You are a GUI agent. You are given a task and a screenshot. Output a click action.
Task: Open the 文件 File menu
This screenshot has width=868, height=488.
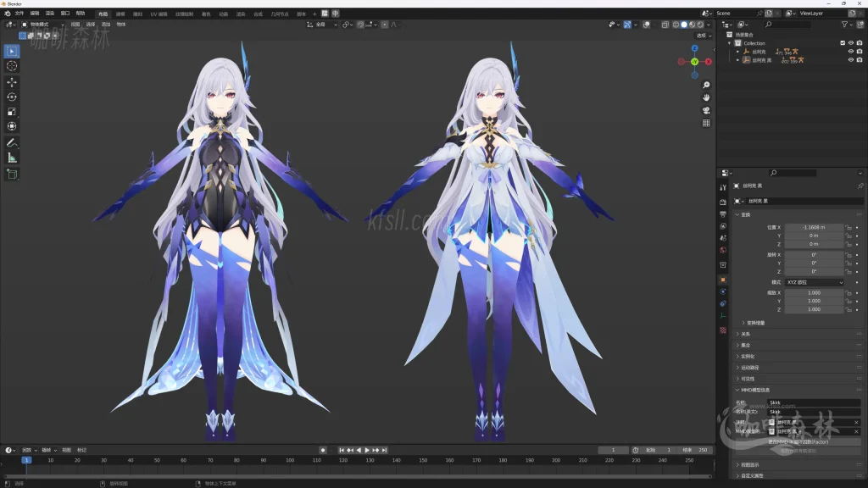[x=19, y=14]
